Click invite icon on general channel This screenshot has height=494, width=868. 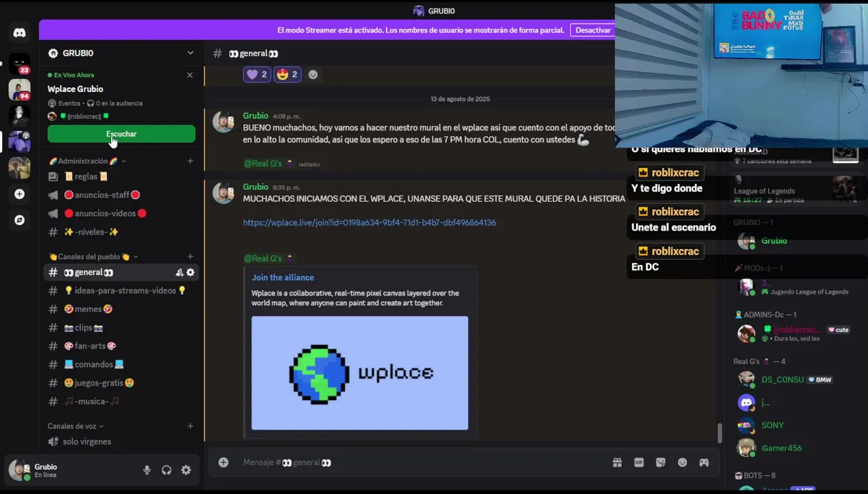pos(179,272)
